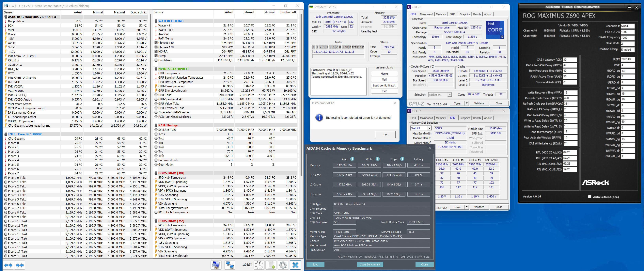Click the left HWiNFO sensor pane scrollbar
The image size is (644, 271).
tap(151, 122)
